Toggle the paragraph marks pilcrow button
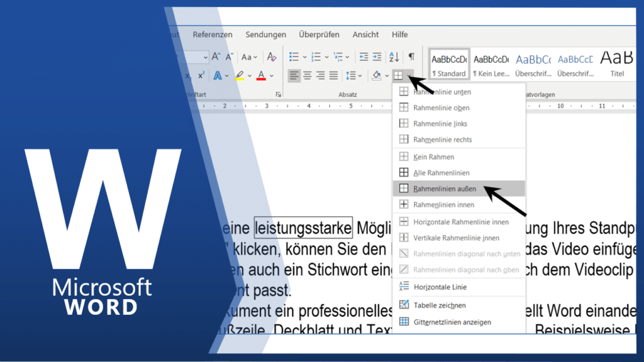 pos(411,57)
